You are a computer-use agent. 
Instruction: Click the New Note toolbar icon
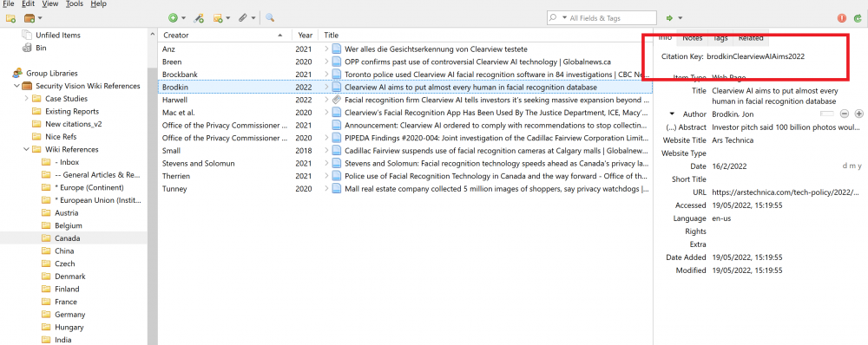218,18
